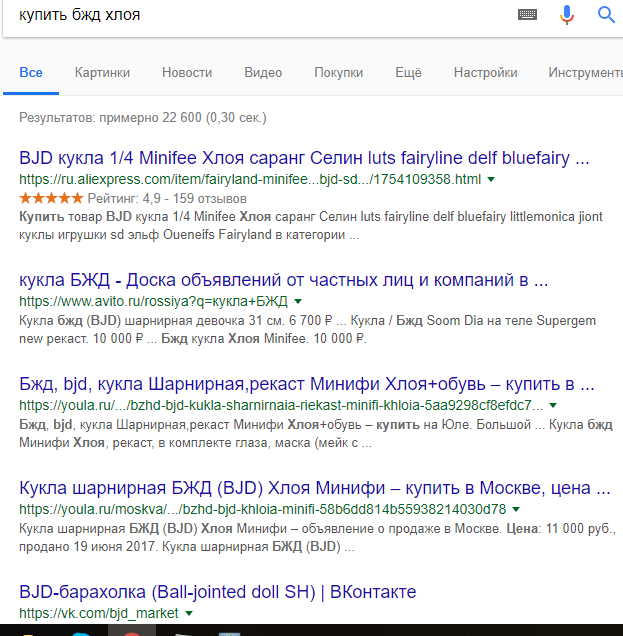Expand dropdown arrow next to vk.com/bjd_market
The width and height of the screenshot is (623, 636).
[x=189, y=613]
